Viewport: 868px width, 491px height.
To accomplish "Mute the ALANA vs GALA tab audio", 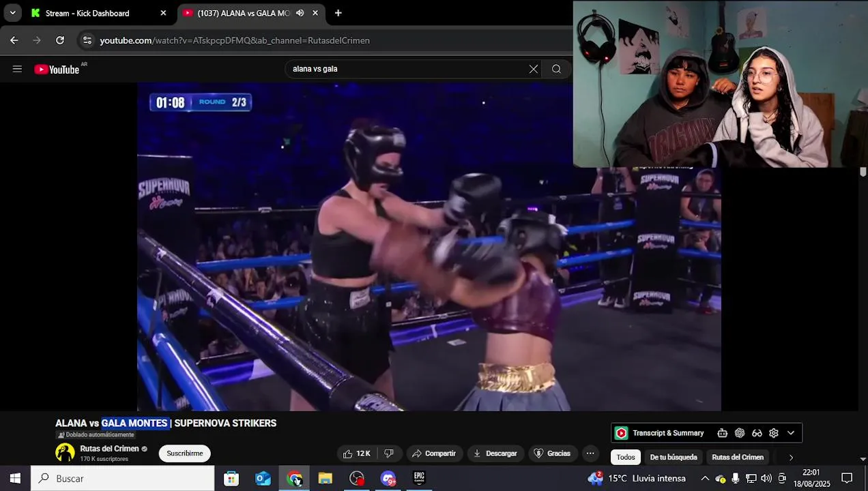I will coord(300,13).
